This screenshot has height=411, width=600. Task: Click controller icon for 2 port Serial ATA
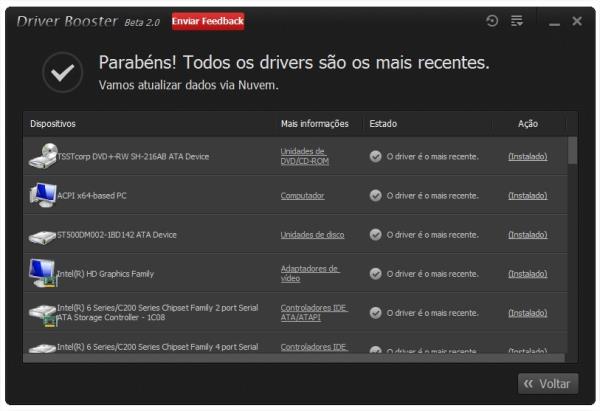coord(43,315)
